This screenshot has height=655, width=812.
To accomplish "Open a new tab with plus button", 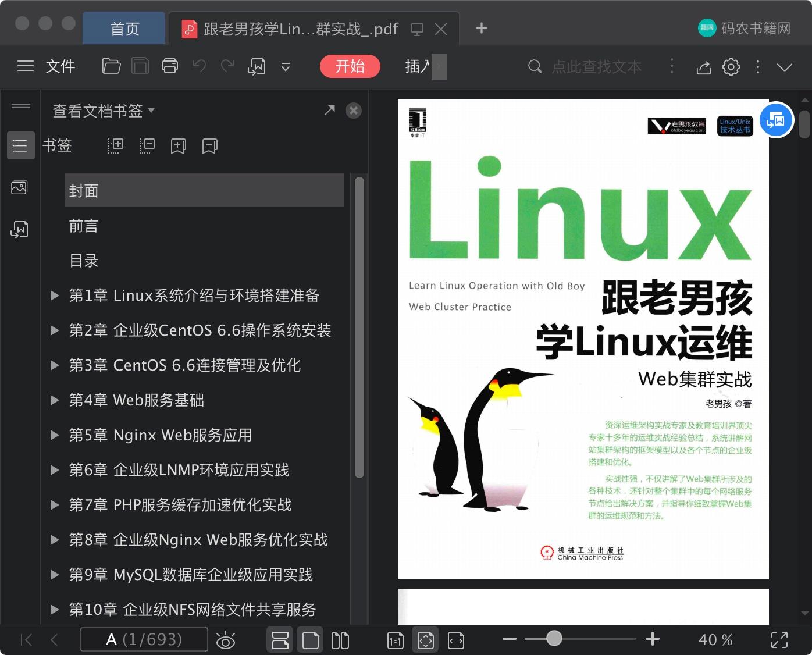I will pos(482,28).
